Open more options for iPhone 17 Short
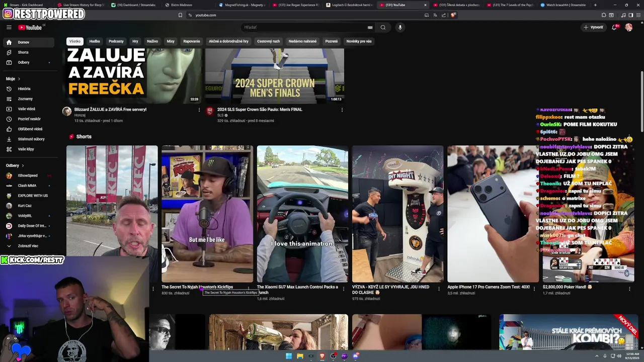 pos(534,289)
